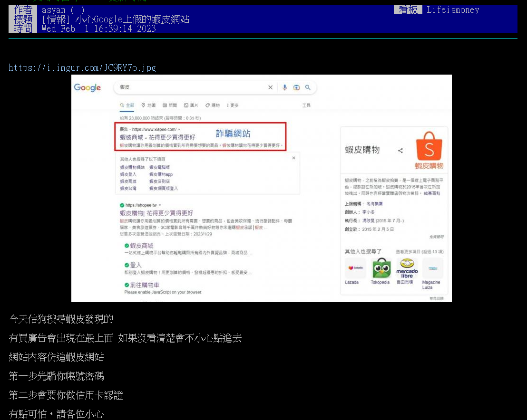Select the post title about fake Shopee site
Image resolution: width=527 pixels, height=420 pixels.
coord(116,19)
